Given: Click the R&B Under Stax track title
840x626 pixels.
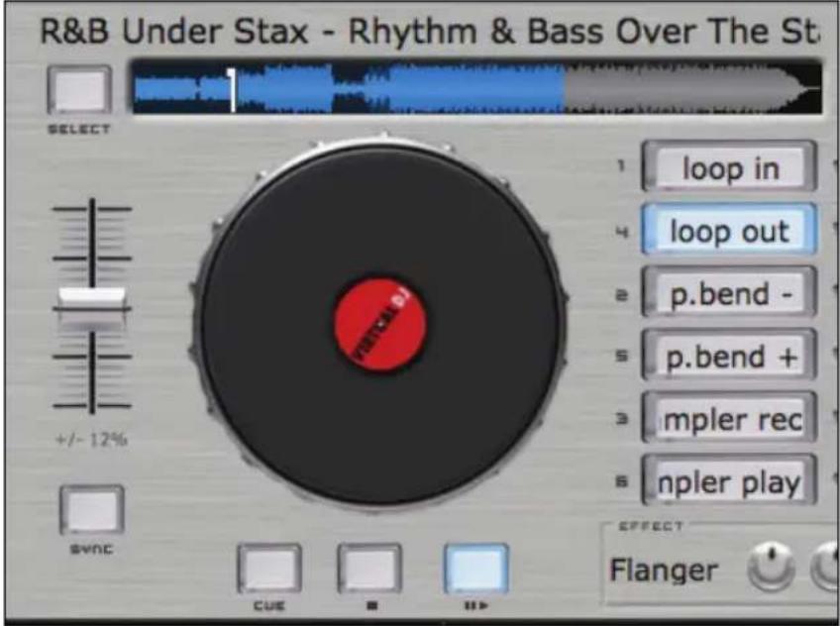Looking at the screenshot, I should (x=430, y=31).
